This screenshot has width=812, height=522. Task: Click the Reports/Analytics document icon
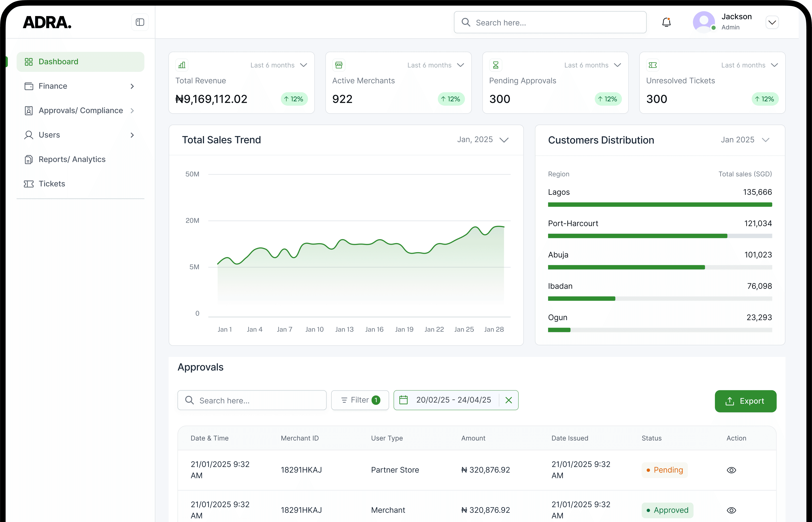point(29,159)
